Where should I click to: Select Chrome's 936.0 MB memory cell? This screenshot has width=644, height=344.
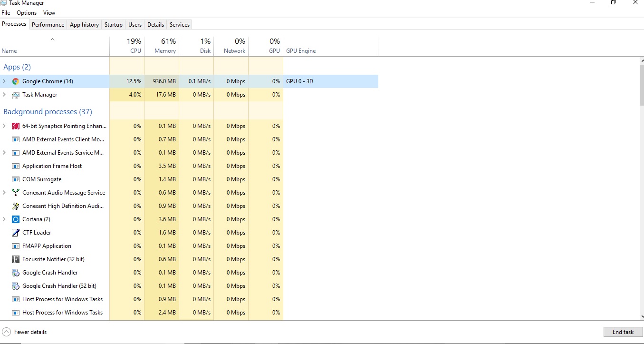162,81
